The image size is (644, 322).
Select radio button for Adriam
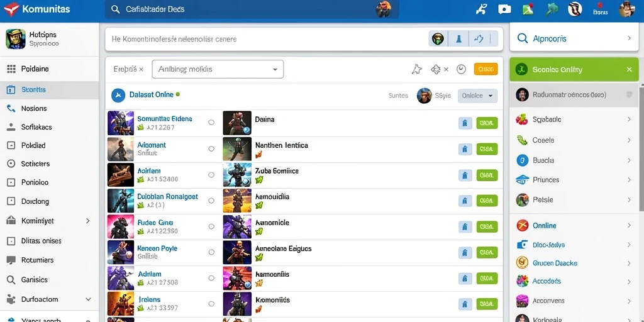coord(211,278)
